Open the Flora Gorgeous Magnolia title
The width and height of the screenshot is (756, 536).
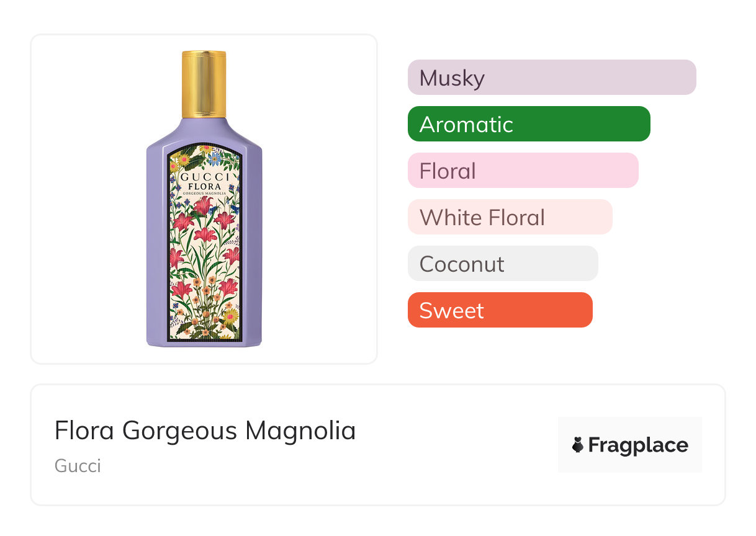click(205, 431)
